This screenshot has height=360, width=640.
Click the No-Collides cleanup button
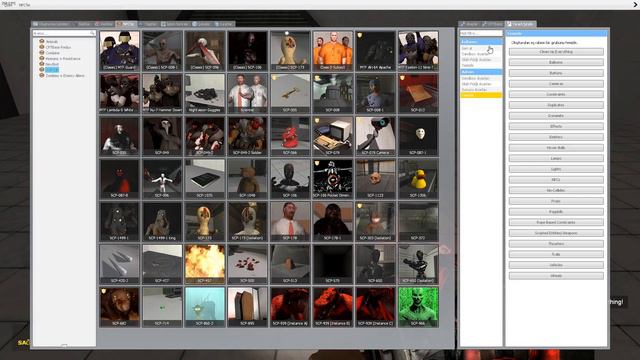point(556,190)
